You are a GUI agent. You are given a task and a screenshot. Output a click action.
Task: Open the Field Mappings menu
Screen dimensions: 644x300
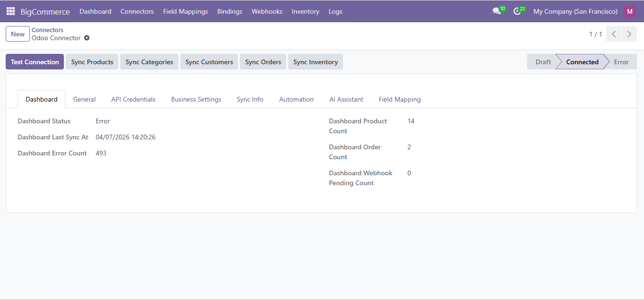(x=185, y=11)
